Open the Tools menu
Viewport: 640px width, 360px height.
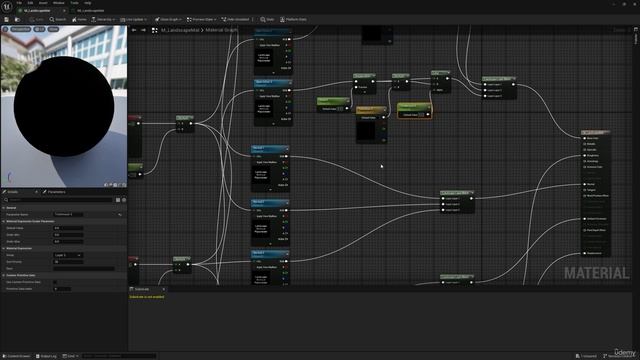pos(74,3)
